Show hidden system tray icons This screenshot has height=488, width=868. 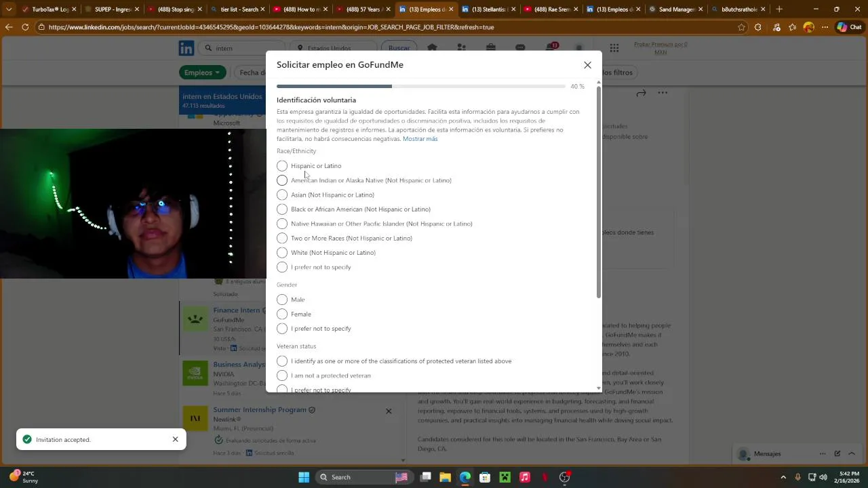pyautogui.click(x=783, y=477)
